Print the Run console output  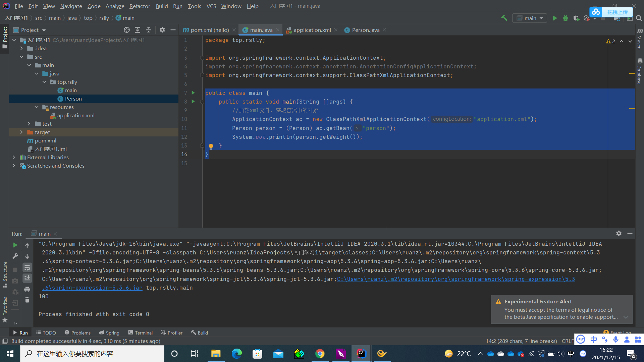(27, 289)
